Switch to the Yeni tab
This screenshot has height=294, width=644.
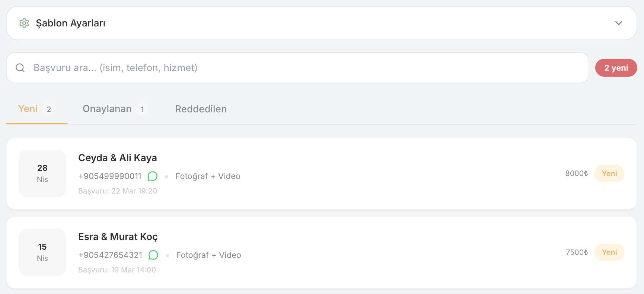(x=36, y=109)
